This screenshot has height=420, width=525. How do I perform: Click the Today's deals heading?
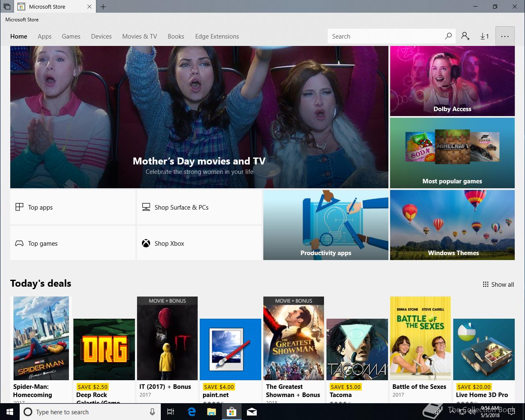41,283
